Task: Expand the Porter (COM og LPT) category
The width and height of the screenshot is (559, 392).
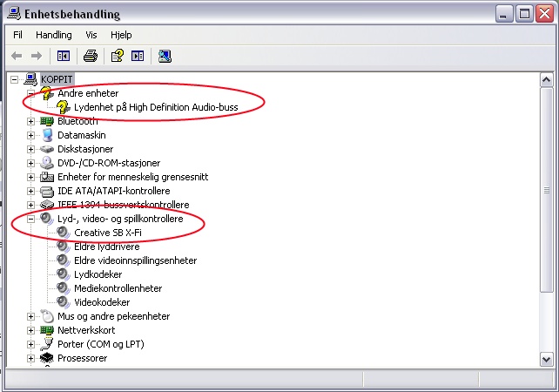Action: tap(31, 344)
